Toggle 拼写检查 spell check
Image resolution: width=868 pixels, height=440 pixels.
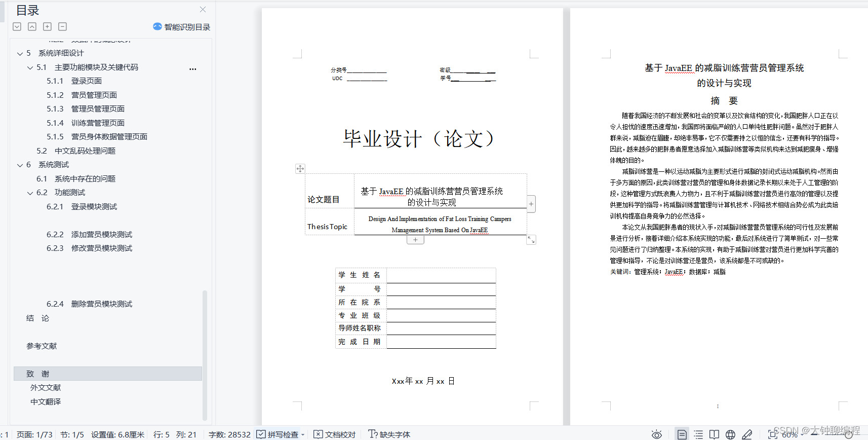(278, 434)
